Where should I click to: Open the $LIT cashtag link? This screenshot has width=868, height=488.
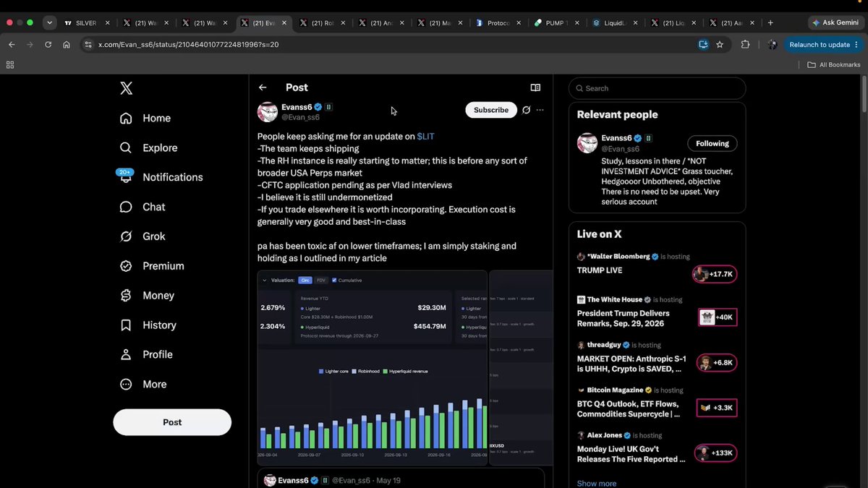click(425, 136)
